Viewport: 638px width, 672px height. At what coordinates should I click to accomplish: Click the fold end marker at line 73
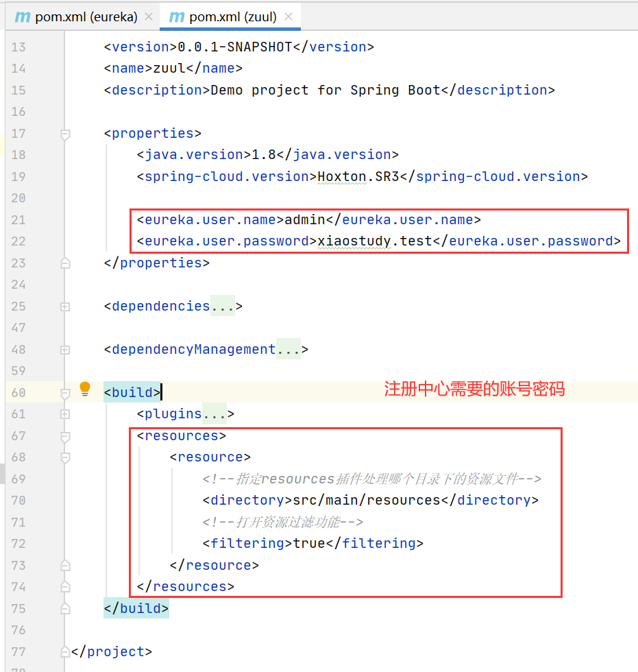tap(65, 566)
